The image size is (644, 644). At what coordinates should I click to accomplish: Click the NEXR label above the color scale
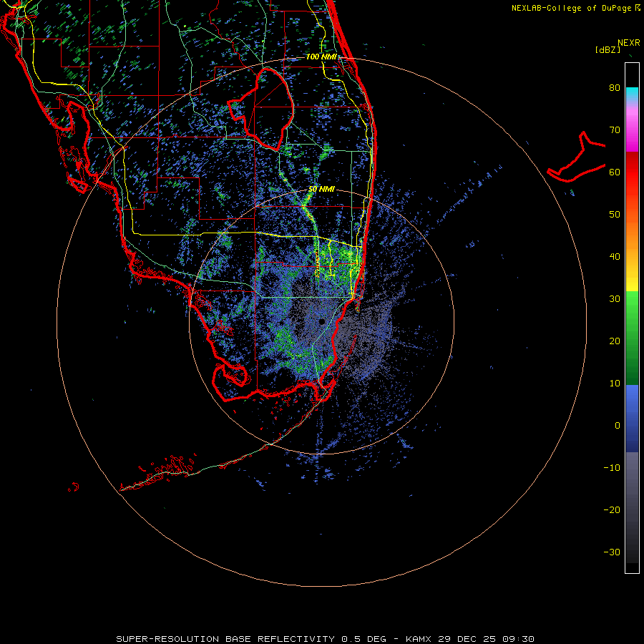tap(628, 43)
